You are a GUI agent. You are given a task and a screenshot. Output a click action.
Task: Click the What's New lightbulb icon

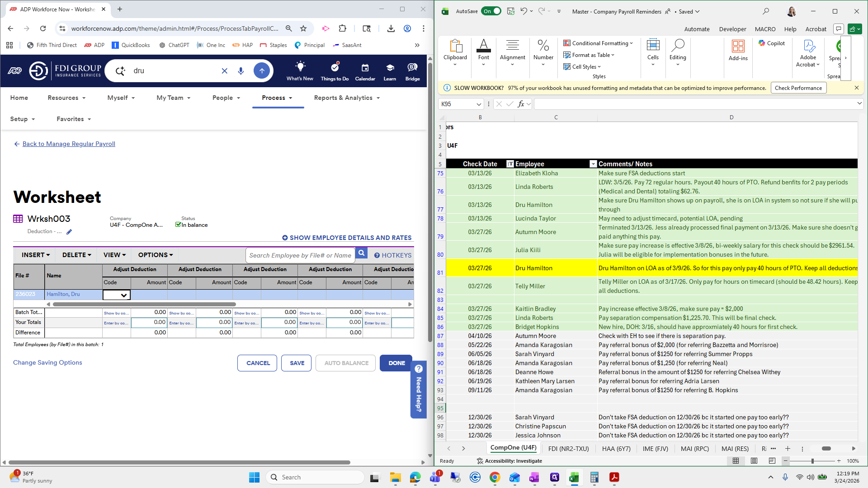[300, 67]
